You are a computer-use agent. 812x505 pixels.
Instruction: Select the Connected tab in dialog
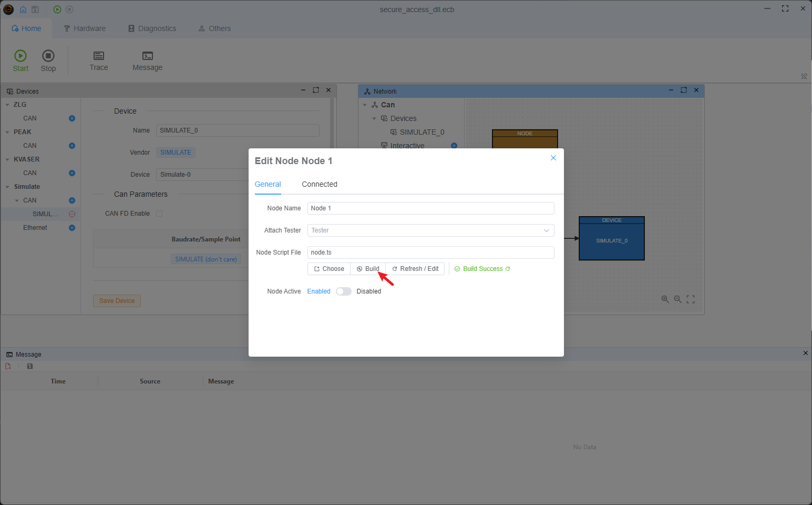320,184
